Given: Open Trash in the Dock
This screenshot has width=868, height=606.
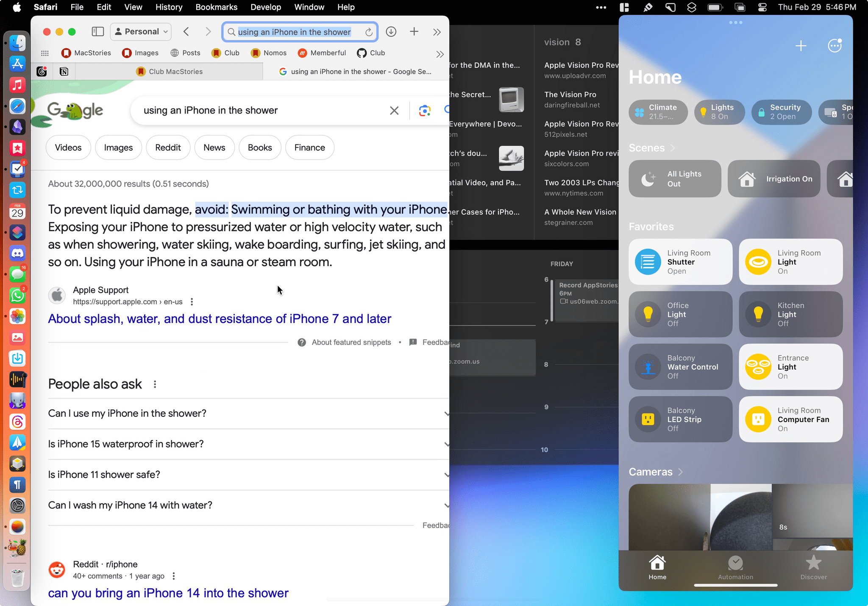Looking at the screenshot, I should pyautogui.click(x=17, y=578).
